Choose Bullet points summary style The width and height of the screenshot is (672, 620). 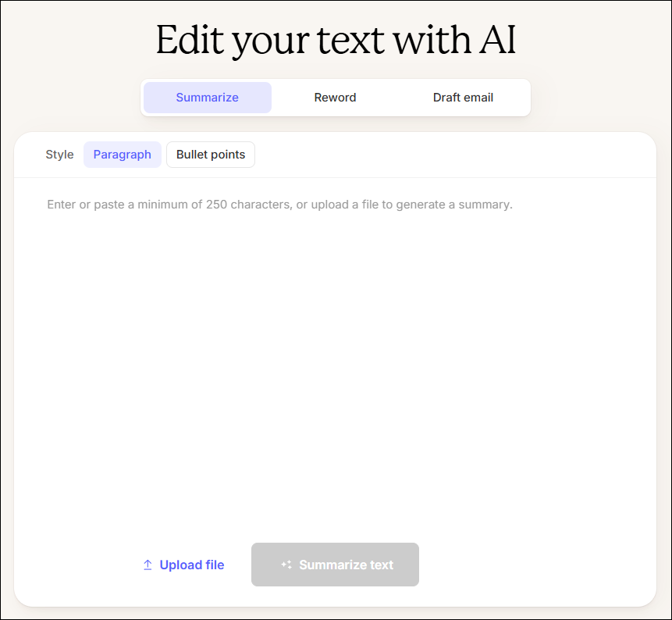[211, 155]
